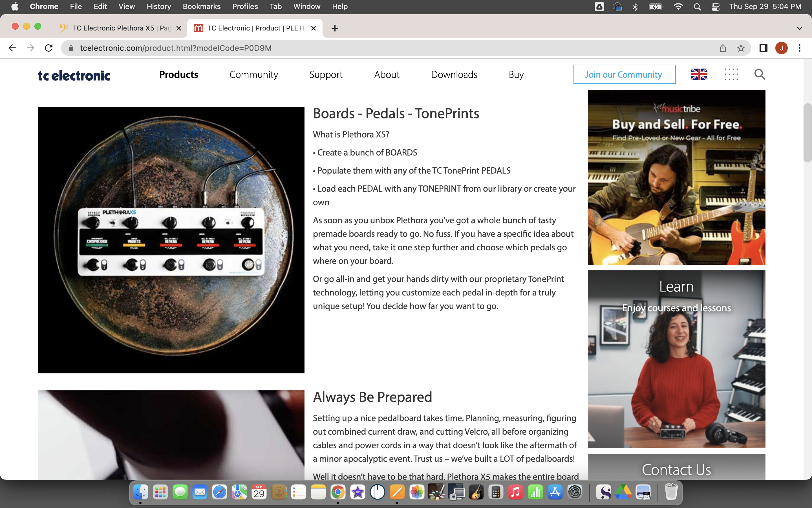Image resolution: width=812 pixels, height=508 pixels.
Task: Open a new tab with the plus button
Action: point(335,28)
